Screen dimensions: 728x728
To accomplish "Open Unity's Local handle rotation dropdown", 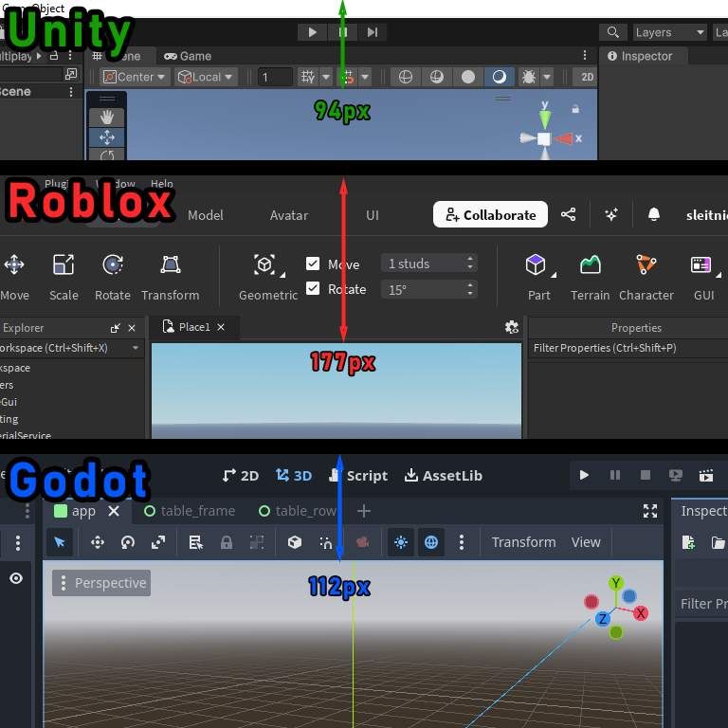I will tap(206, 77).
